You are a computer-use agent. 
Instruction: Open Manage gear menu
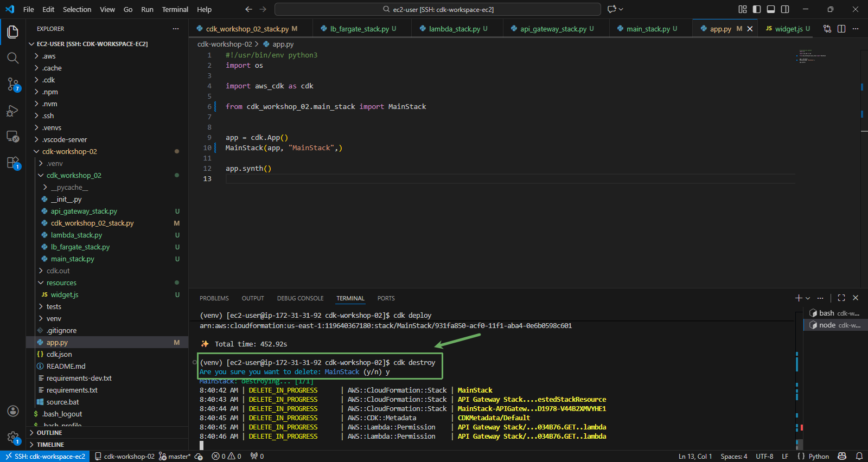[x=13, y=437]
